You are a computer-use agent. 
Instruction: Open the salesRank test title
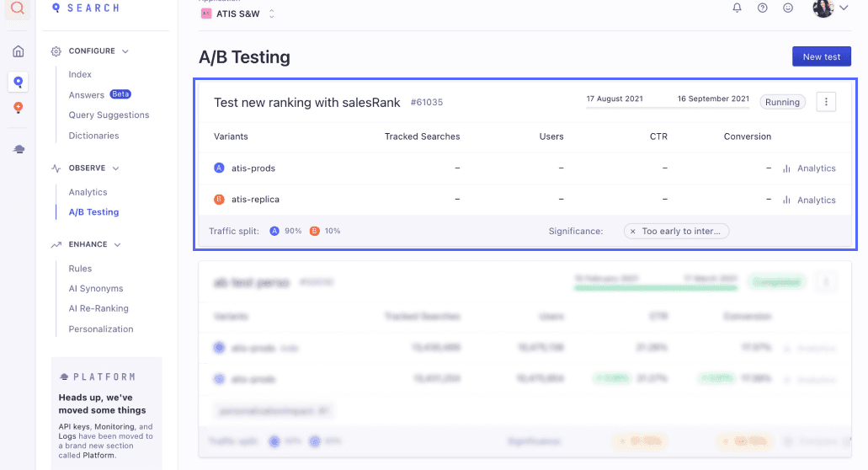[307, 103]
